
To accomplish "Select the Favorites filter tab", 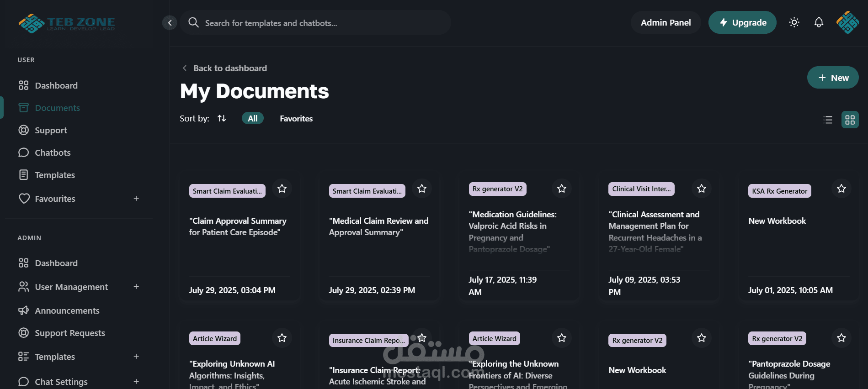I will pyautogui.click(x=296, y=119).
